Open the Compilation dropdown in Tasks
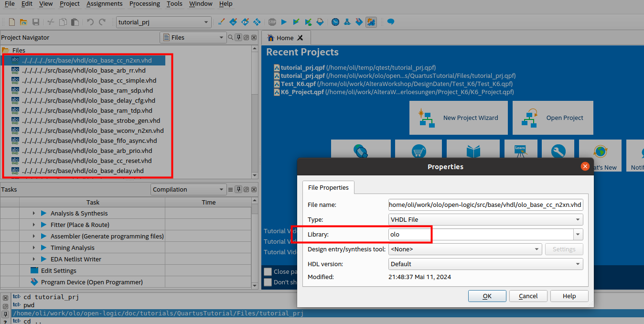Screen dimensions: 644x324 coord(188,189)
